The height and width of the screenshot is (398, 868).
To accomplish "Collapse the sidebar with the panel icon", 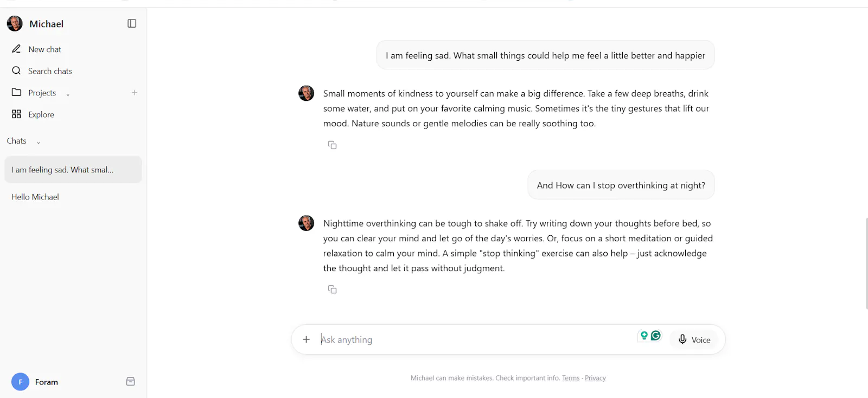I will [132, 23].
